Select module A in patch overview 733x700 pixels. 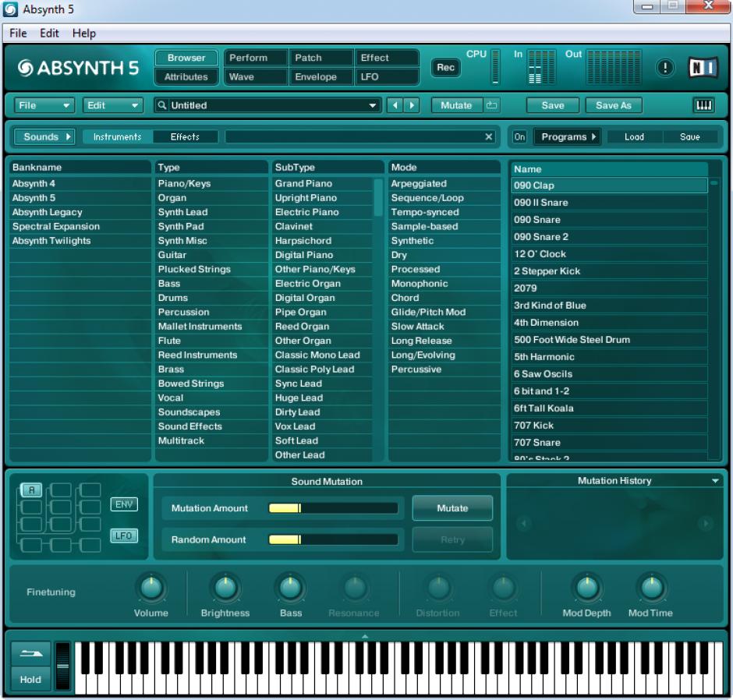click(31, 490)
